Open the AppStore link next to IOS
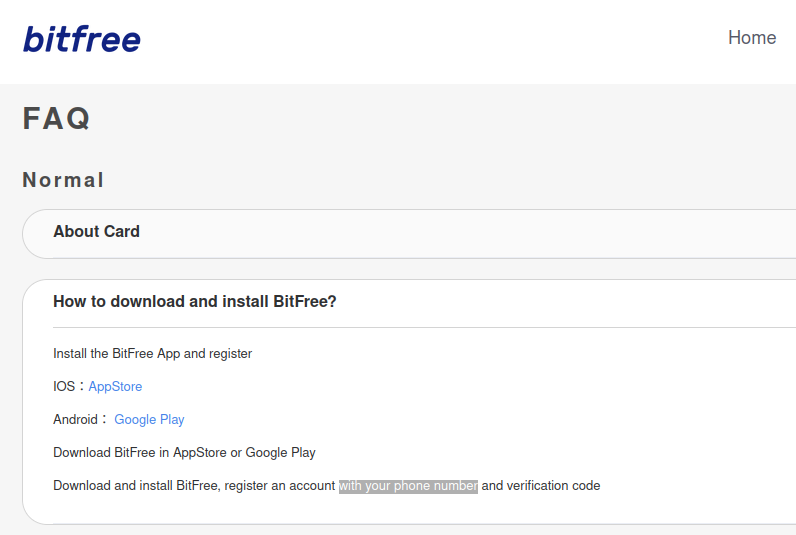 point(115,387)
